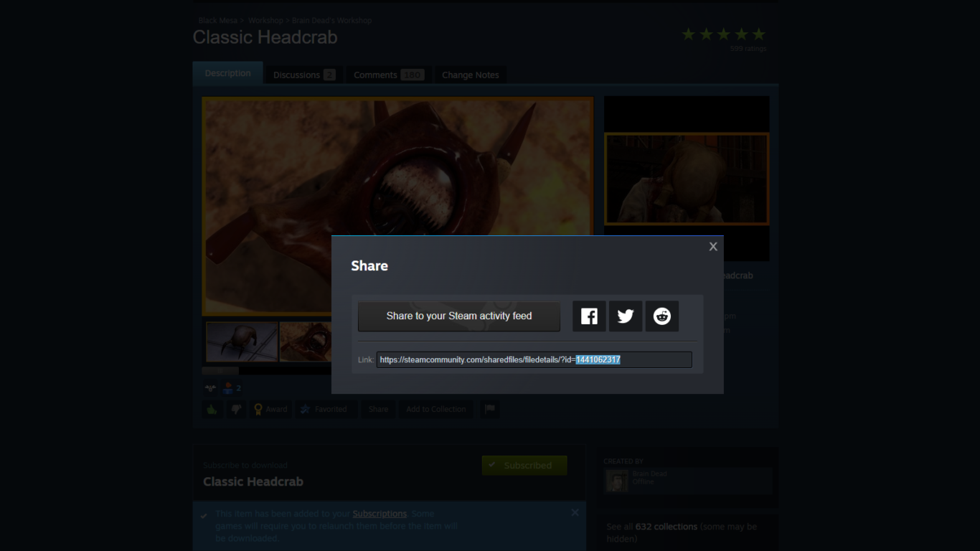This screenshot has width=980, height=551.
Task: Switch to the Discussions tab
Action: click(304, 75)
